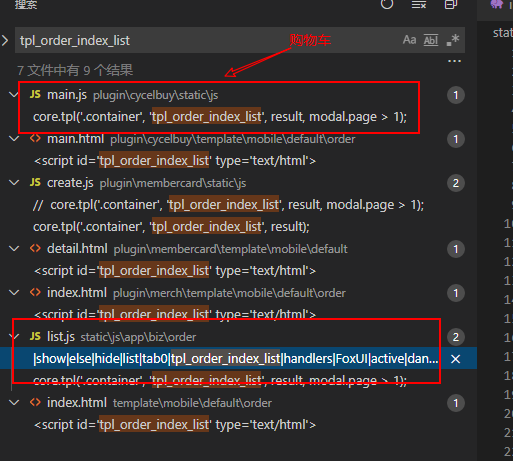The height and width of the screenshot is (461, 513).
Task: Toggle Match Whole Word option
Action: tap(431, 40)
